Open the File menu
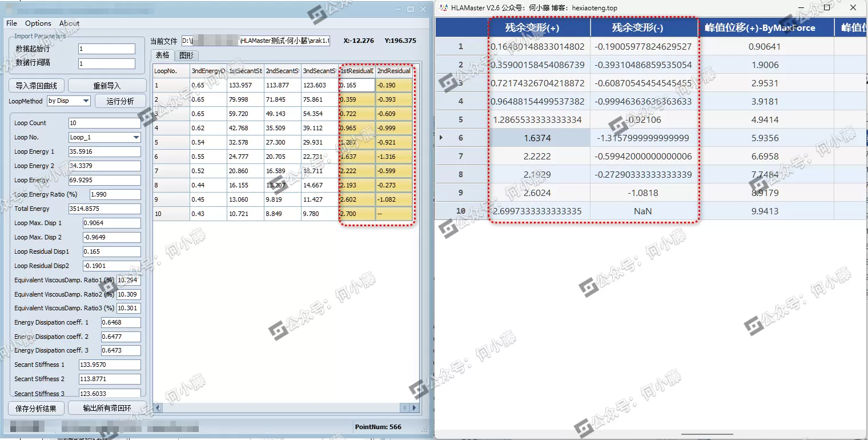 [x=11, y=23]
